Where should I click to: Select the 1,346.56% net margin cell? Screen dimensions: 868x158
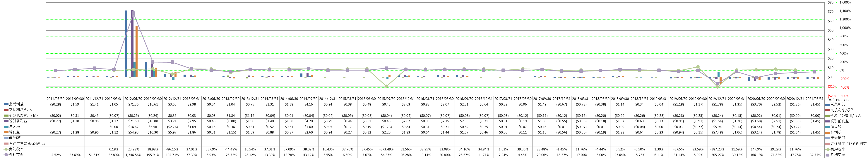tap(133, 155)
